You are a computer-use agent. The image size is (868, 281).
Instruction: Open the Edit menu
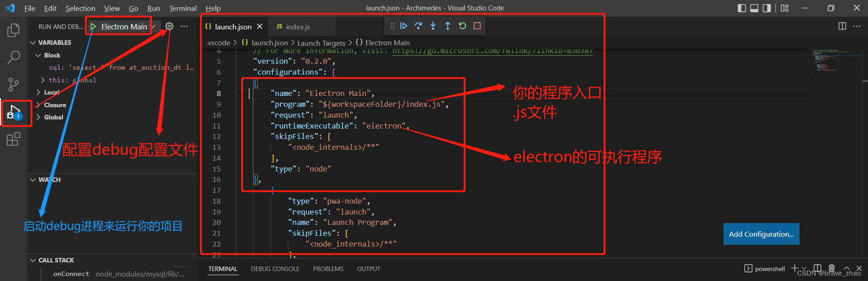(50, 8)
